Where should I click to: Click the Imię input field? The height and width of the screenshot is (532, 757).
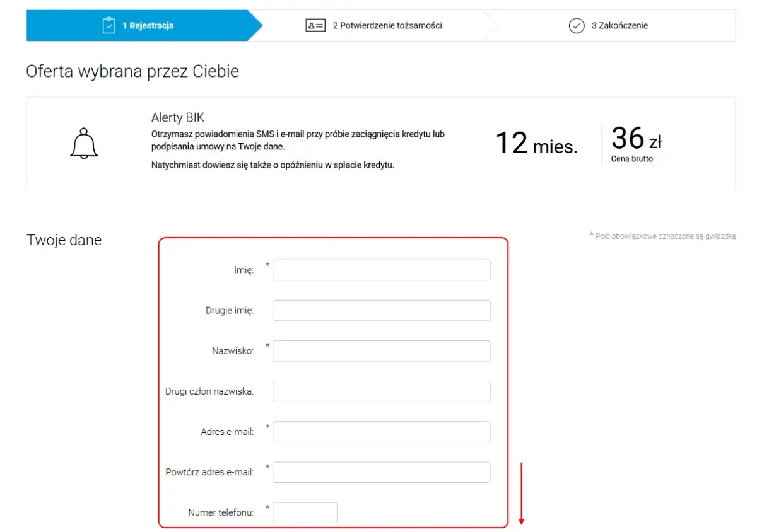381,269
